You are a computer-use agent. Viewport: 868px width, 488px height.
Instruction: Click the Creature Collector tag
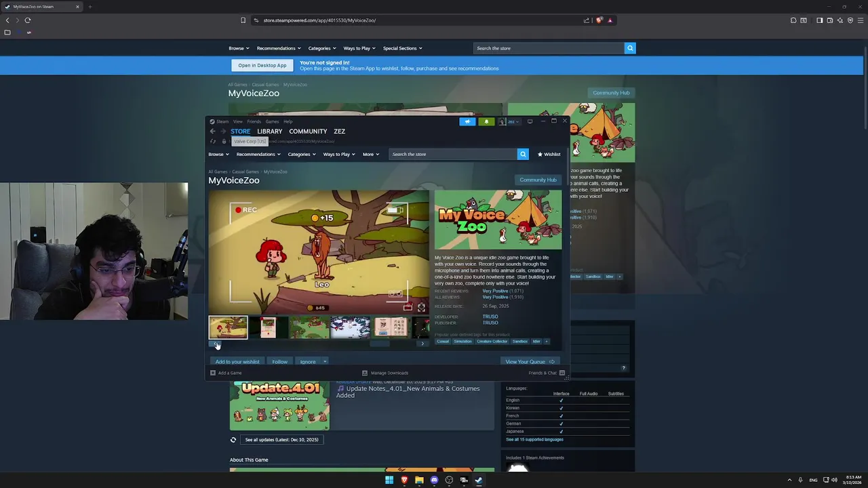point(492,342)
